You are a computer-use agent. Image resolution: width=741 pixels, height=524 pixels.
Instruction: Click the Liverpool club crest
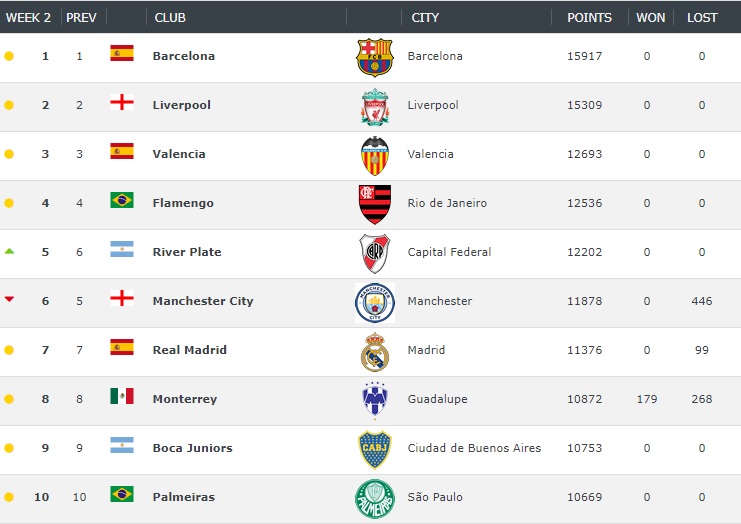point(375,106)
